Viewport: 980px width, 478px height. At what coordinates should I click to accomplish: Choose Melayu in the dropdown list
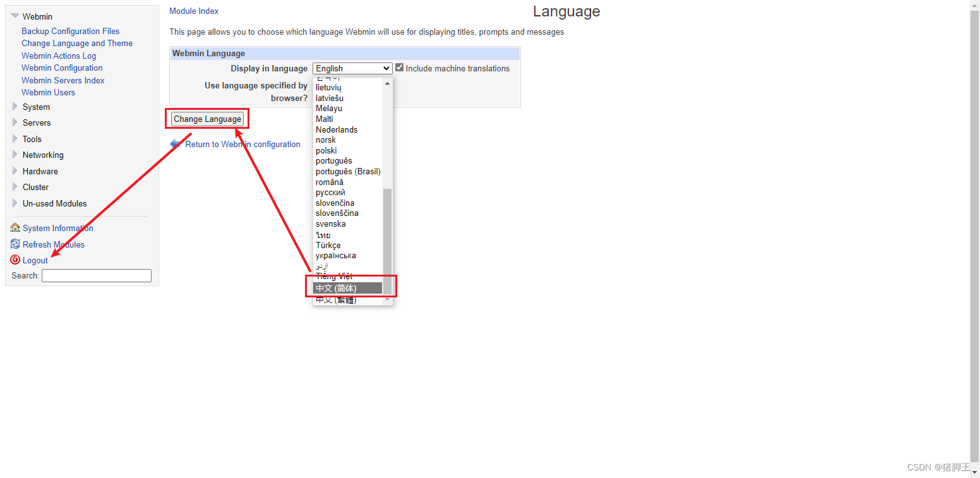[x=348, y=108]
